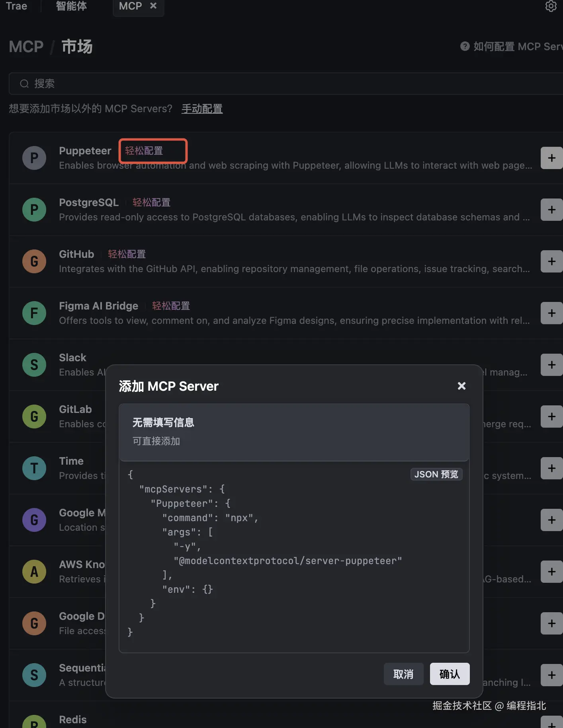
Task: Click the "@modelcontextprotocol/server-puppeteer" JSON line
Action: coord(288,561)
